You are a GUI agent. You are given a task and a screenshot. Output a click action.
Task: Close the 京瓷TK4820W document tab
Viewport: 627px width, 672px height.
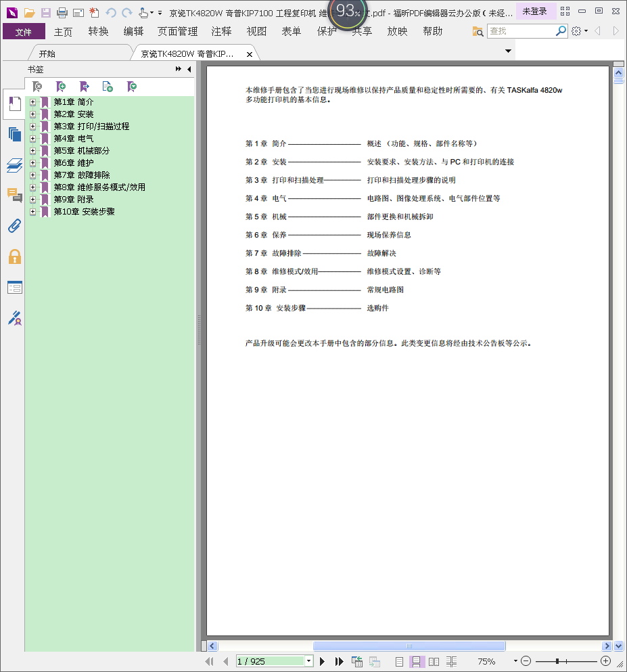[250, 54]
